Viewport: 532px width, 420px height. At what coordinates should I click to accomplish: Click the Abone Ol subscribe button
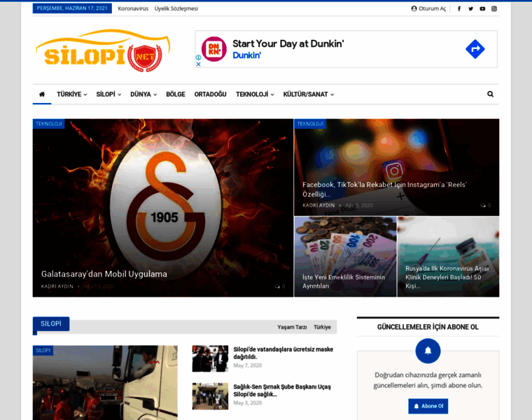click(x=428, y=406)
